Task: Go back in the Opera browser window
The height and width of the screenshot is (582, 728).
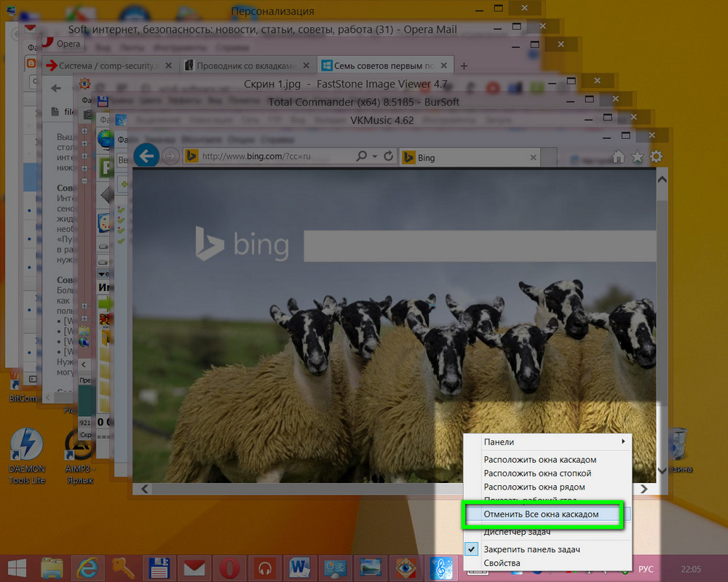Action: [56, 88]
